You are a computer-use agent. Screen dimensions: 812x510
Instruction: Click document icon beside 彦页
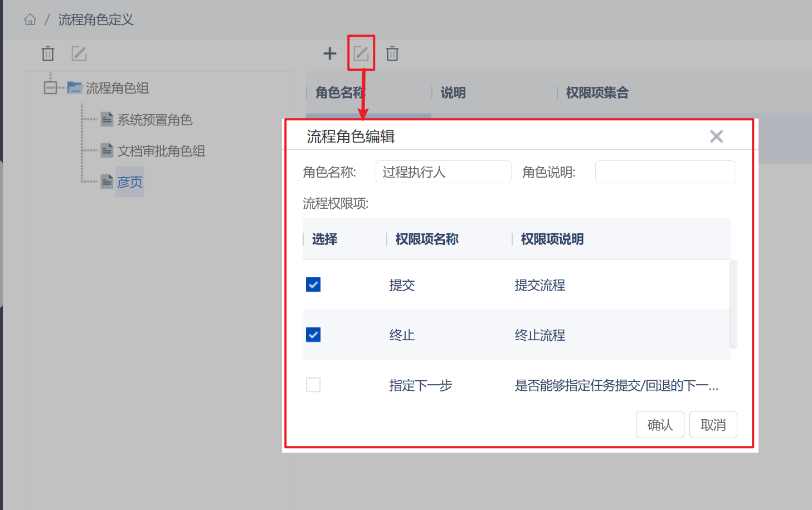(x=107, y=182)
